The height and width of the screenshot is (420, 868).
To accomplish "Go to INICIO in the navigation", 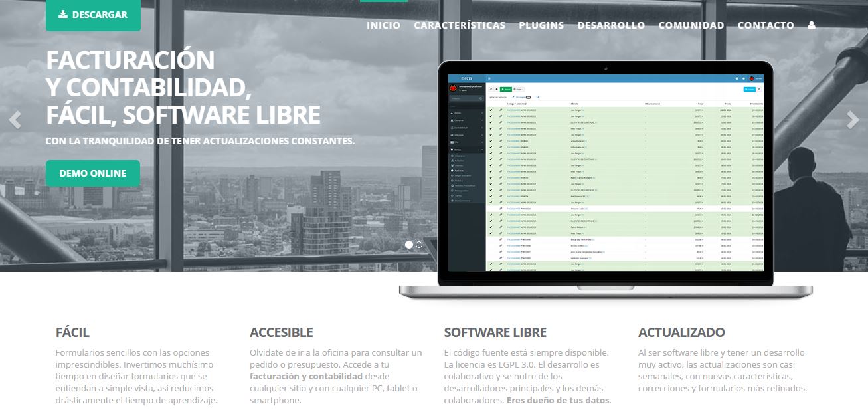I will tap(383, 25).
